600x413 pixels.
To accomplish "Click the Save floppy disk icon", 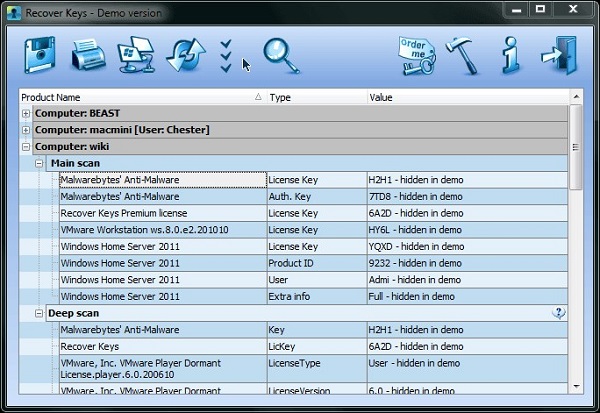I will pyautogui.click(x=40, y=55).
